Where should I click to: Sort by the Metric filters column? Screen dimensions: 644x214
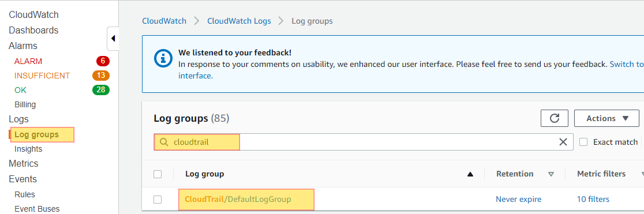[x=601, y=174]
